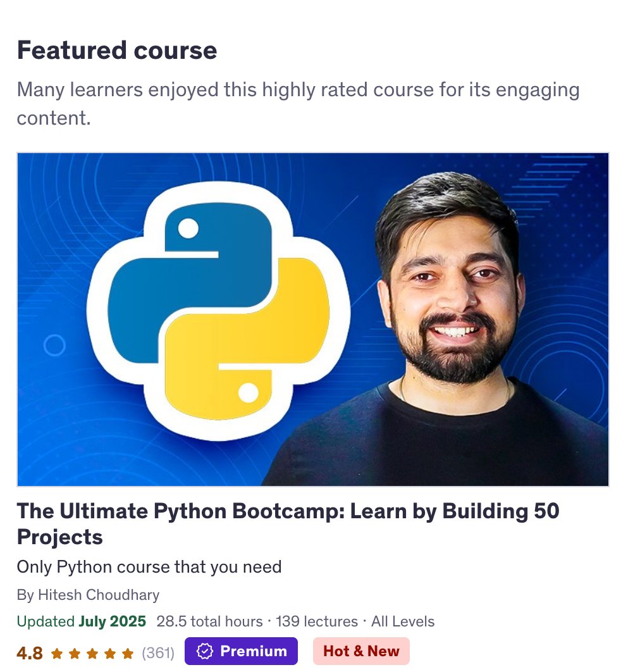Open the Python bootcamp course thumbnail image

point(312,320)
